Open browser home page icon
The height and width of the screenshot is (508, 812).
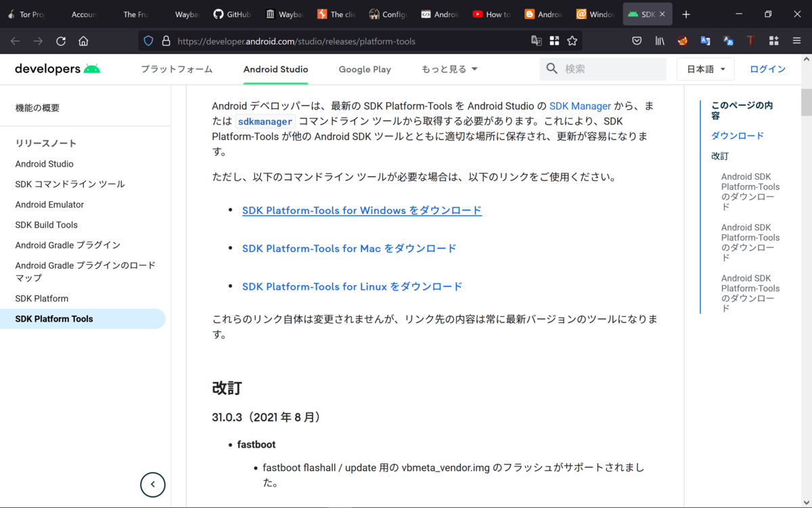pyautogui.click(x=83, y=41)
